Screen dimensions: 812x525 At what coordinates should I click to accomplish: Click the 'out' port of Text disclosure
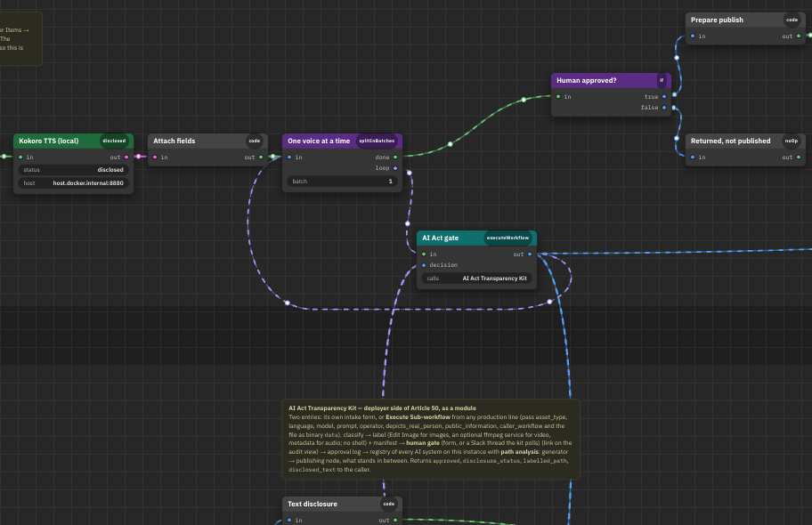pyautogui.click(x=395, y=520)
